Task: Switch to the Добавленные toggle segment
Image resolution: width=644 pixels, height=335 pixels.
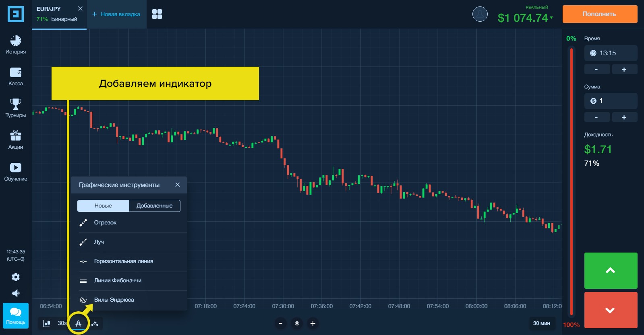Action: coord(154,206)
